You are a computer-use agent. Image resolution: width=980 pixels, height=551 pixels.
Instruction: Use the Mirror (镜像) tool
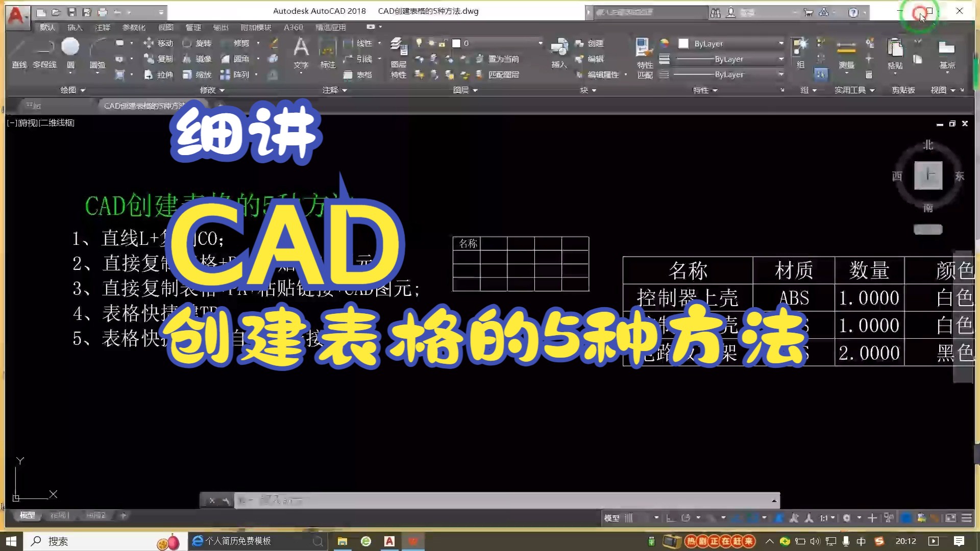[x=197, y=59]
